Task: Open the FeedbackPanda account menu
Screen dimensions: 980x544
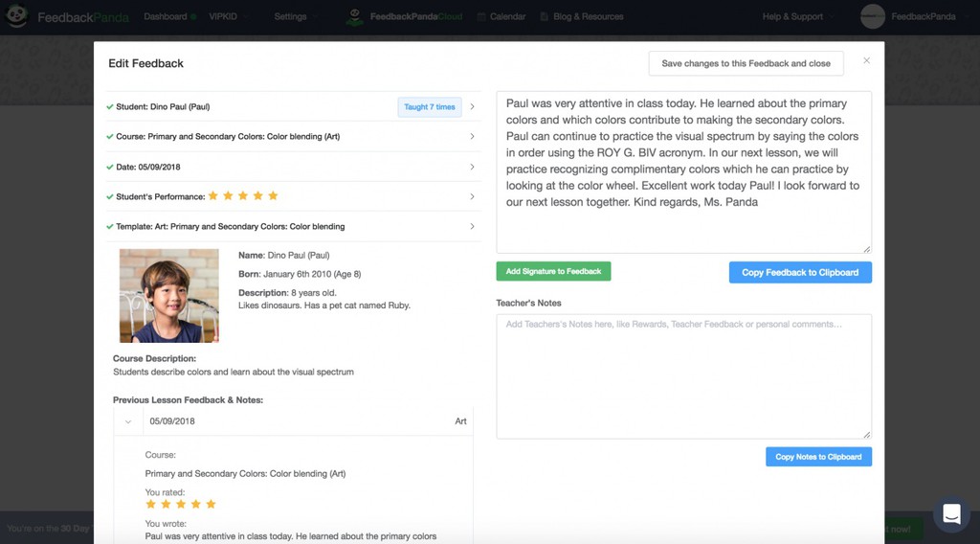Action: (924, 17)
